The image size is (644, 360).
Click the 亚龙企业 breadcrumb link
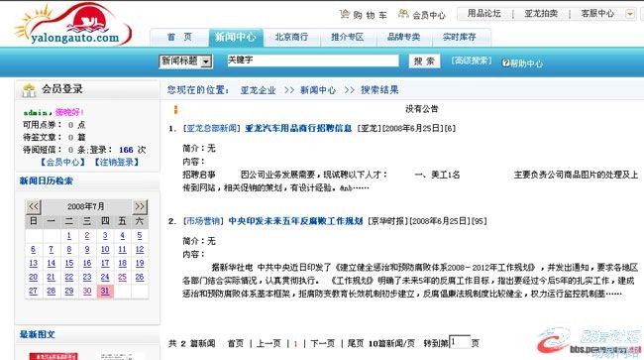258,90
